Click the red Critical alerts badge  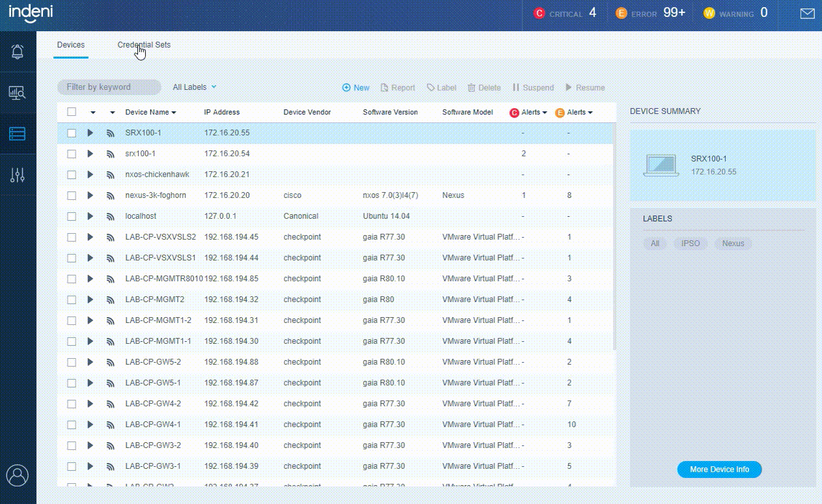coord(539,13)
